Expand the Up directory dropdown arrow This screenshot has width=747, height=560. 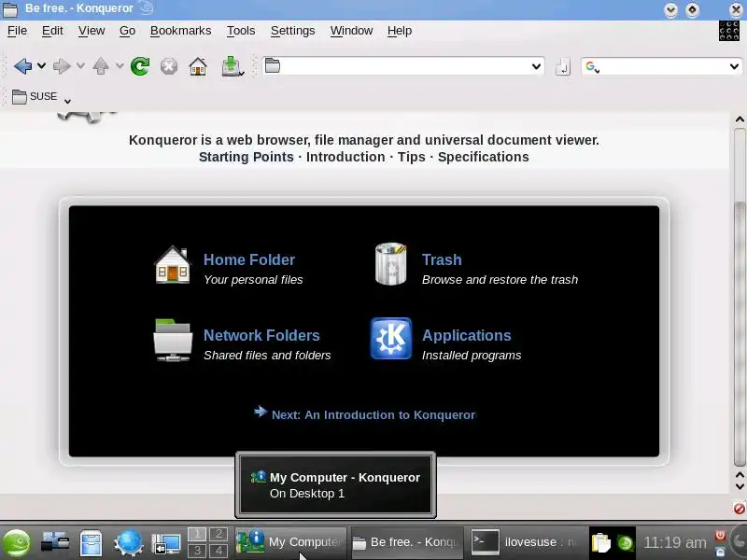(120, 65)
